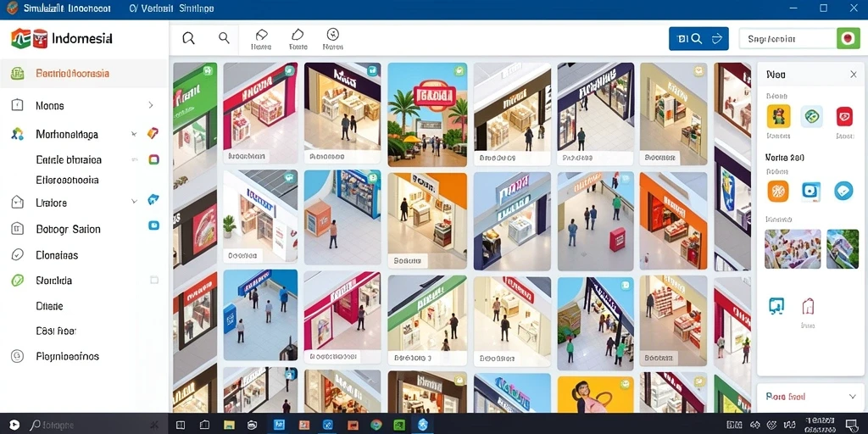Collapse the Uralore chevron
This screenshot has width=868, height=434.
click(134, 202)
